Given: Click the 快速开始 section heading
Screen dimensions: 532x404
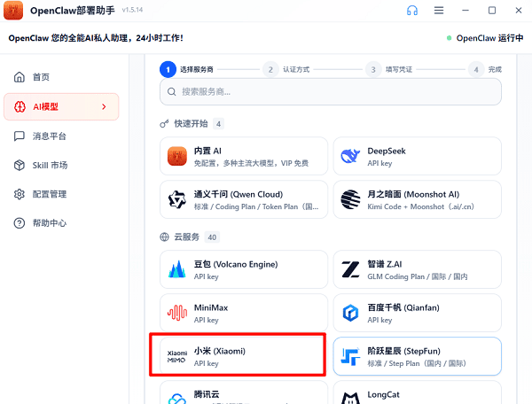Looking at the screenshot, I should tap(191, 124).
